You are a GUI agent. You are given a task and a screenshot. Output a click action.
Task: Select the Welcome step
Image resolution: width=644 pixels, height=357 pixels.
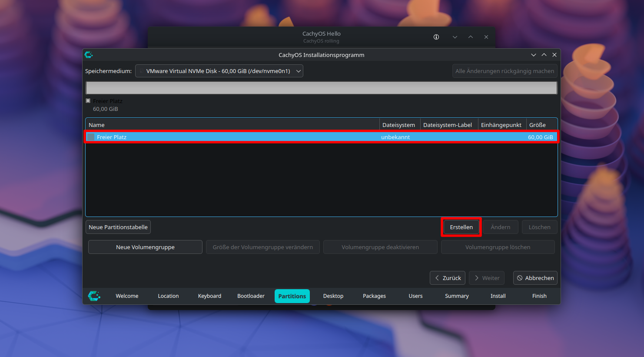click(x=127, y=296)
